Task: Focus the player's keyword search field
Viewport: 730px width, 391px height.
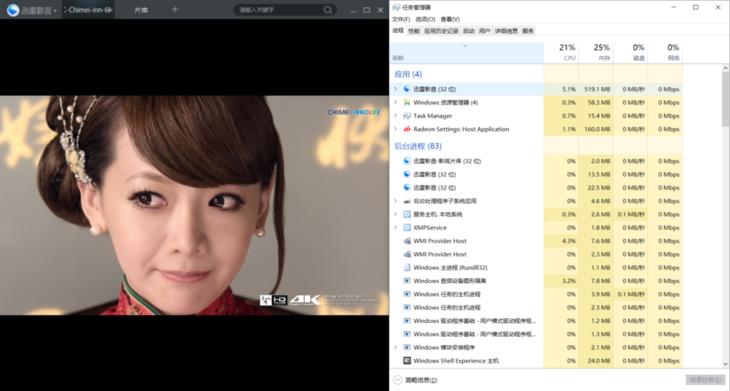Action: point(278,10)
